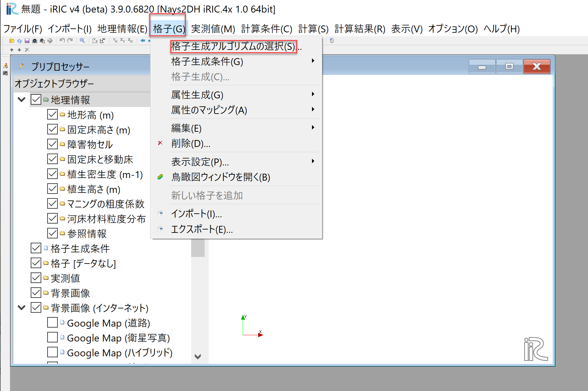Open the 表示設定(P) submenu
This screenshot has width=588, height=391.
(236, 162)
